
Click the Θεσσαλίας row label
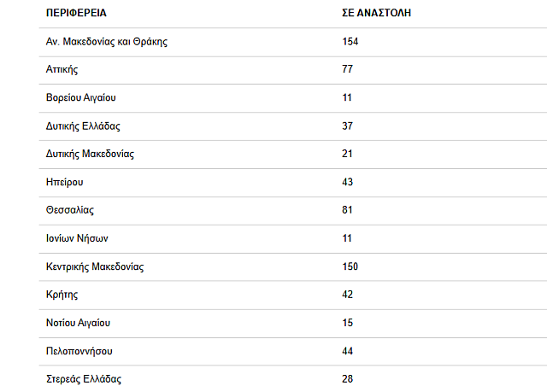(x=70, y=210)
